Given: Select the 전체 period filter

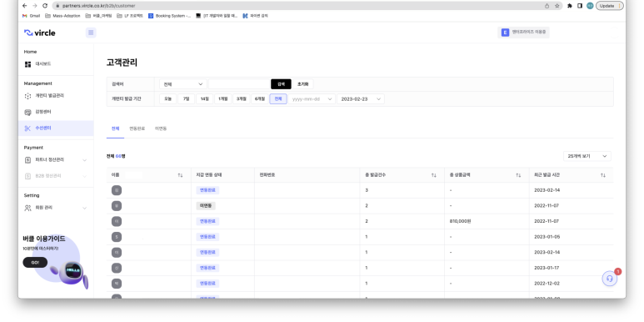Looking at the screenshot, I should [x=278, y=99].
